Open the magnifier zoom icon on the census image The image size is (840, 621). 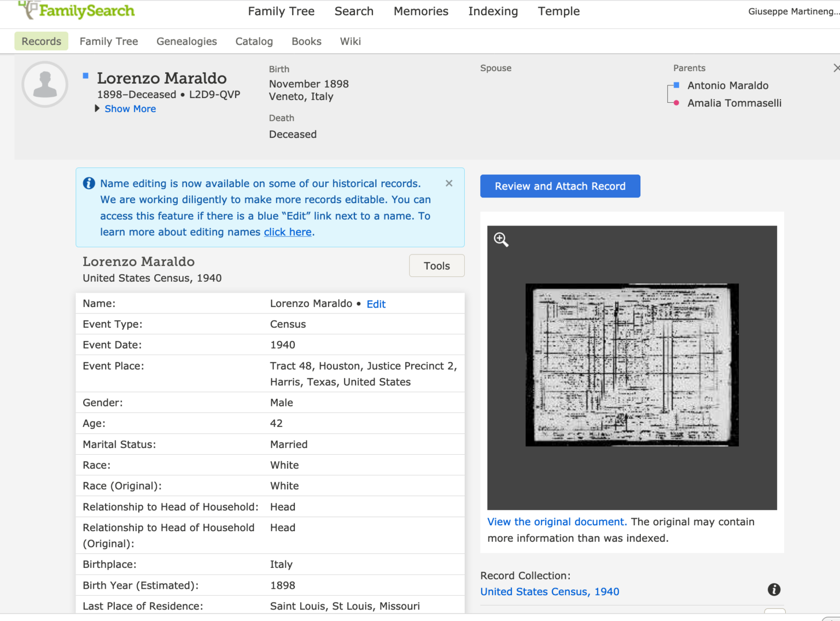pyautogui.click(x=500, y=239)
